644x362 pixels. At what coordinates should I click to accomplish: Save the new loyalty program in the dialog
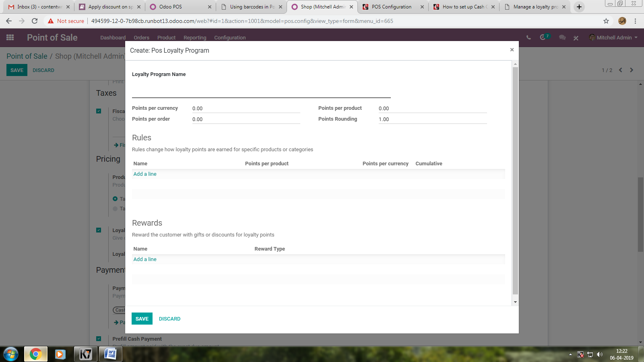click(142, 319)
